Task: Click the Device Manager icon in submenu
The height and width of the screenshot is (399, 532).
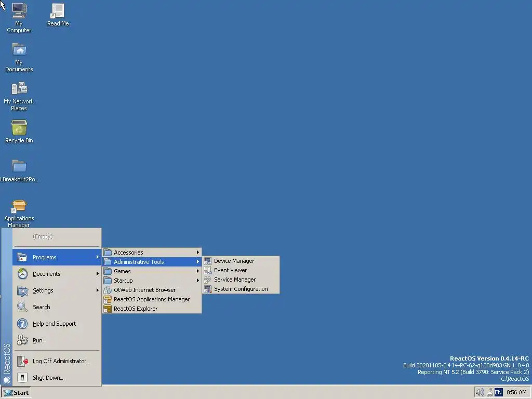Action: click(x=208, y=261)
